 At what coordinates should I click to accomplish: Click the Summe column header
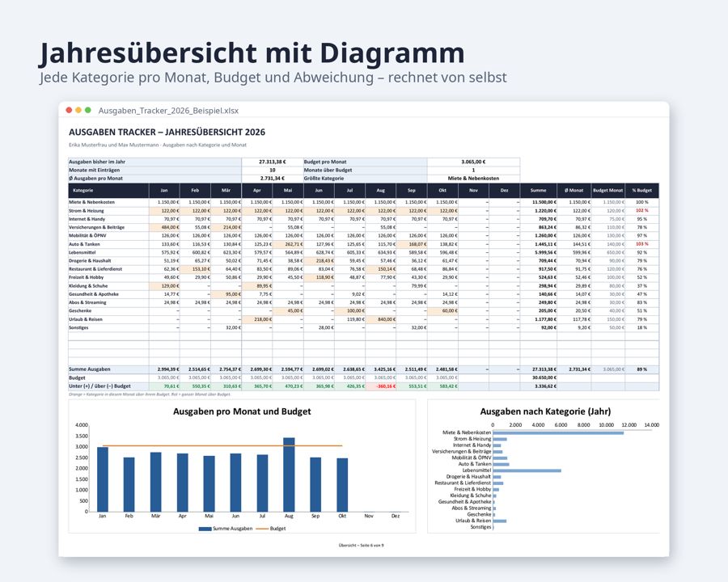[x=539, y=190]
